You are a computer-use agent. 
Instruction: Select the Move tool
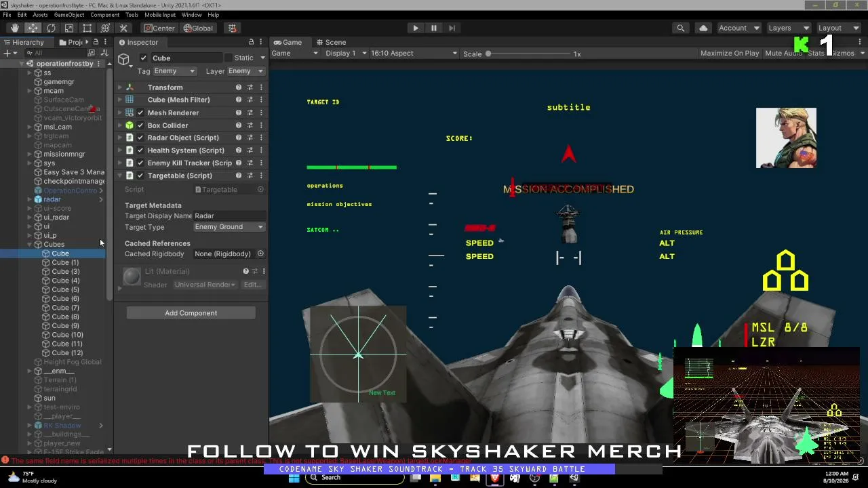coord(33,28)
